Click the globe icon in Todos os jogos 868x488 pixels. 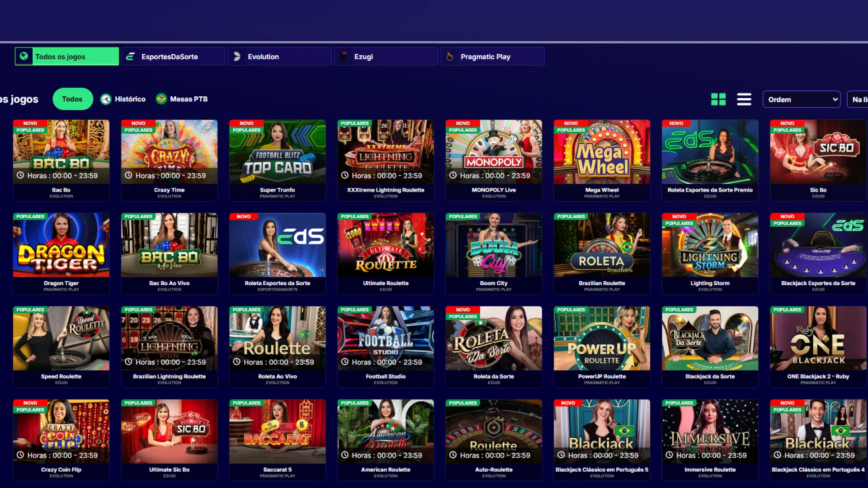click(x=24, y=56)
